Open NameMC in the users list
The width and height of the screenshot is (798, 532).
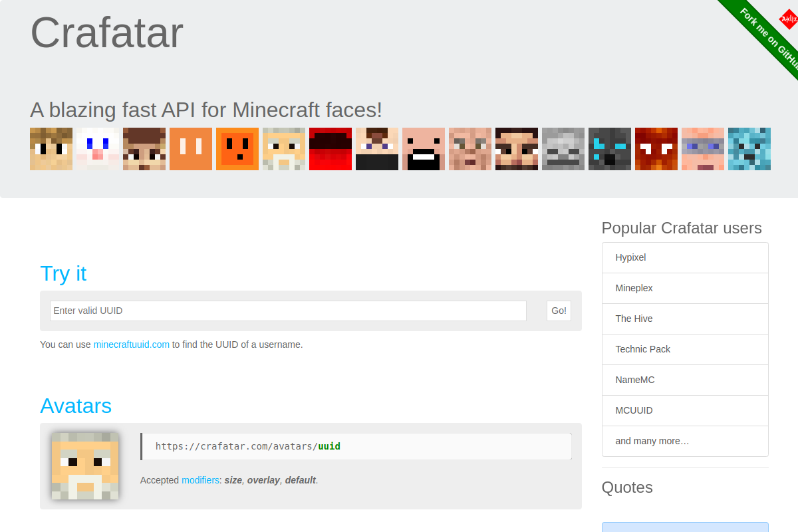point(685,380)
